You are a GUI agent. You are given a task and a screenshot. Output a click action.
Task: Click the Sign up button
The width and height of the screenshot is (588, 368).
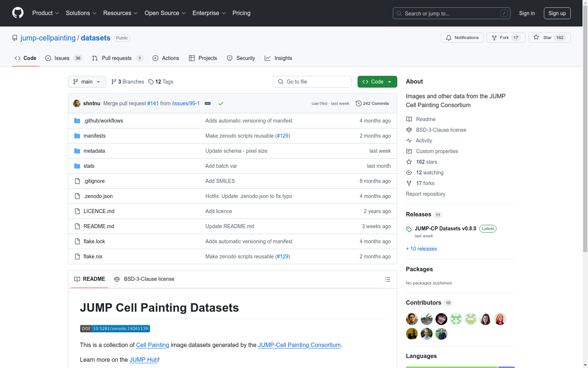coord(557,13)
